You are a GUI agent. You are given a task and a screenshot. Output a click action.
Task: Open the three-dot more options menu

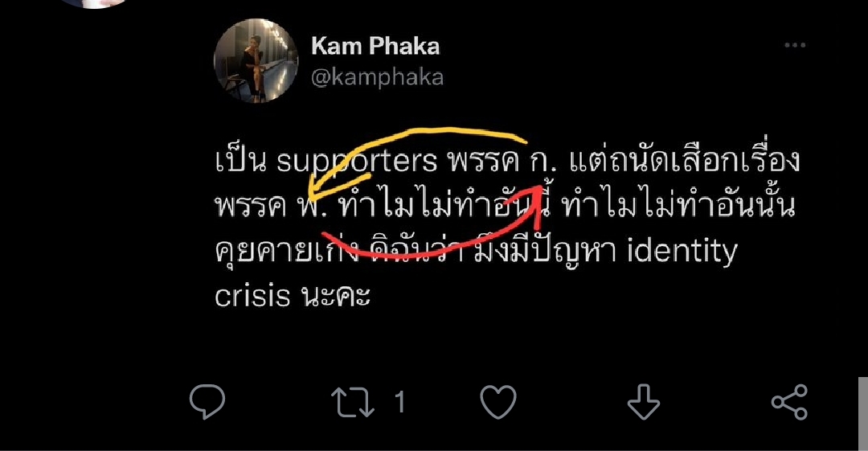[795, 45]
